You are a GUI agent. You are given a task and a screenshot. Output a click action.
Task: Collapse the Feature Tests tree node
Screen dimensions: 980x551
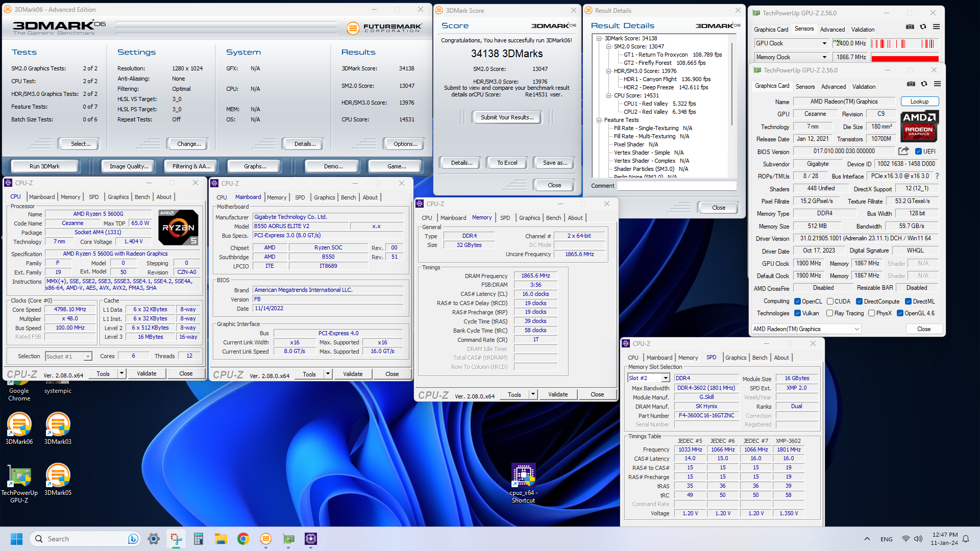[599, 120]
